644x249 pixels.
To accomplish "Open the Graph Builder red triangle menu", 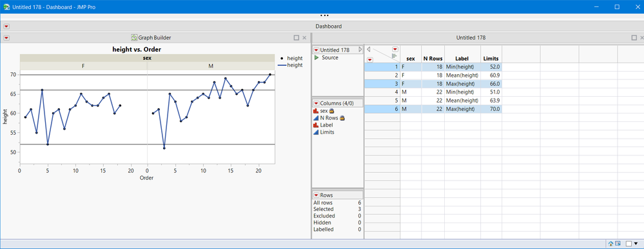I will point(6,38).
